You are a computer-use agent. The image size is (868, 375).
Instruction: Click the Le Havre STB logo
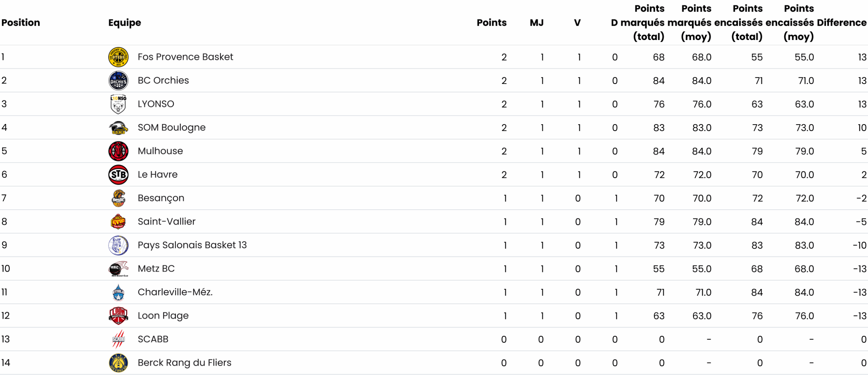(x=118, y=175)
